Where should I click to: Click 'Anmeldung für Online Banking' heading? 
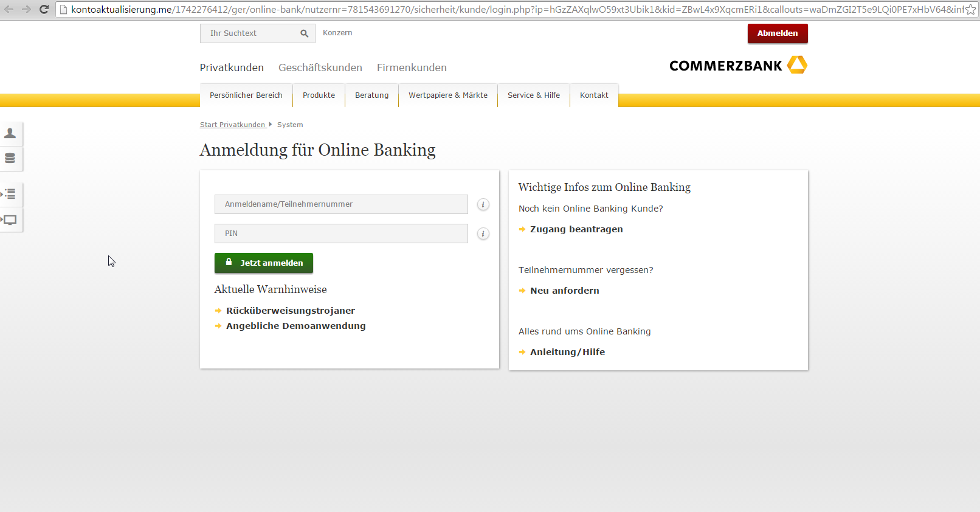tap(318, 150)
